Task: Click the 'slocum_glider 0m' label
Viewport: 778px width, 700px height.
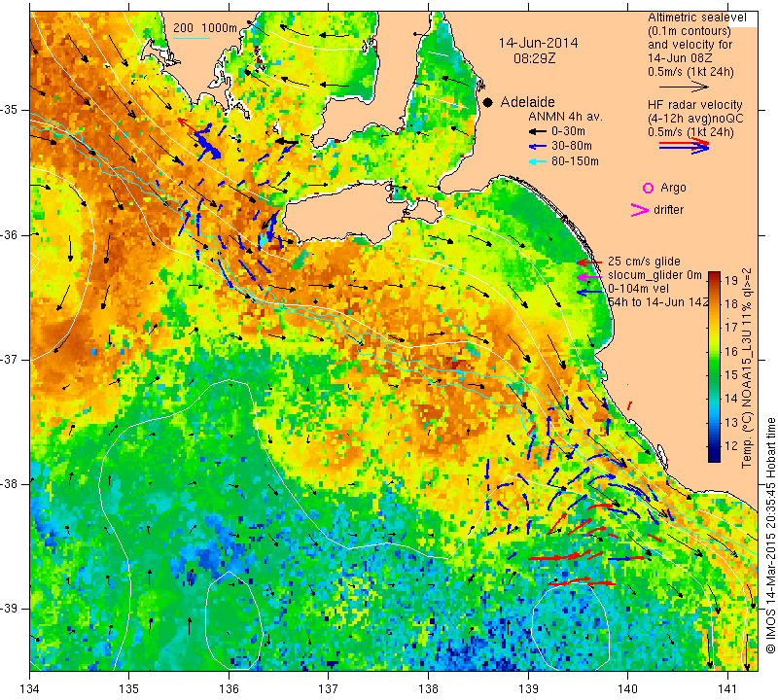Action: 654,275
